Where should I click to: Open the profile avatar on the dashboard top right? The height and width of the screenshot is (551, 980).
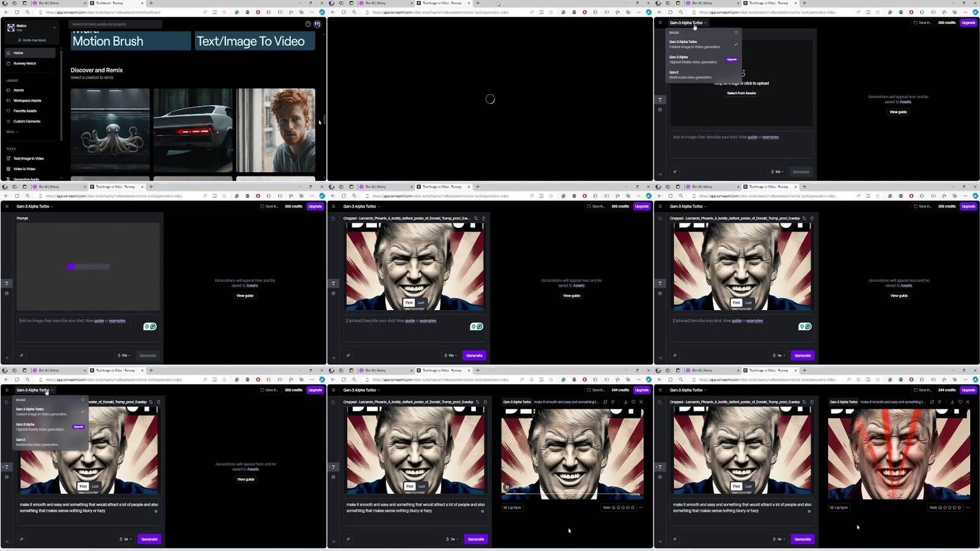tap(317, 24)
